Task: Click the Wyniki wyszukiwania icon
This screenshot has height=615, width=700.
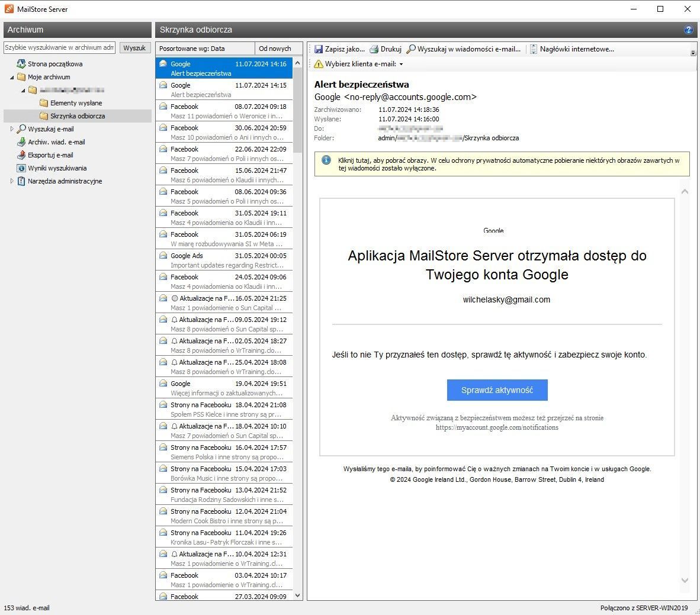Action: (x=21, y=168)
